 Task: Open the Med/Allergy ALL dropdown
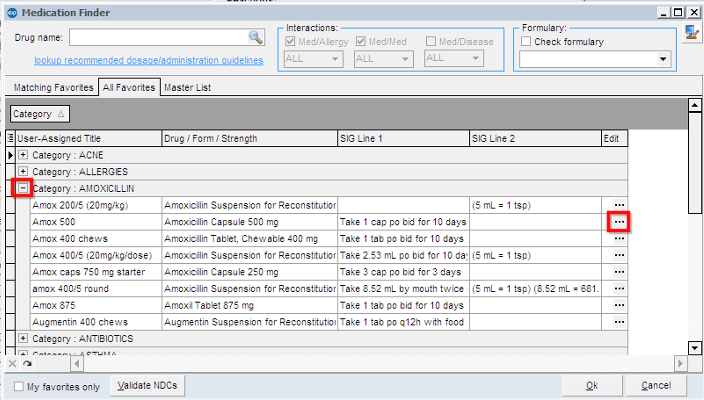pyautogui.click(x=313, y=59)
